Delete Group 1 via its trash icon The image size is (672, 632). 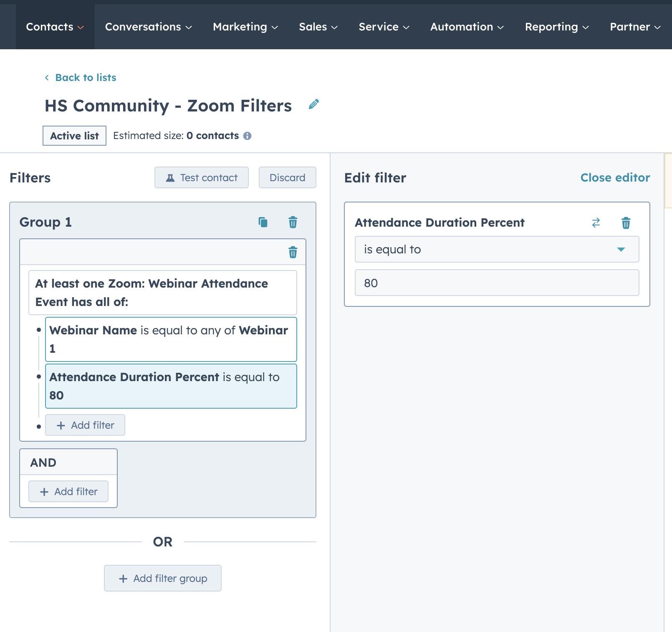tap(293, 222)
